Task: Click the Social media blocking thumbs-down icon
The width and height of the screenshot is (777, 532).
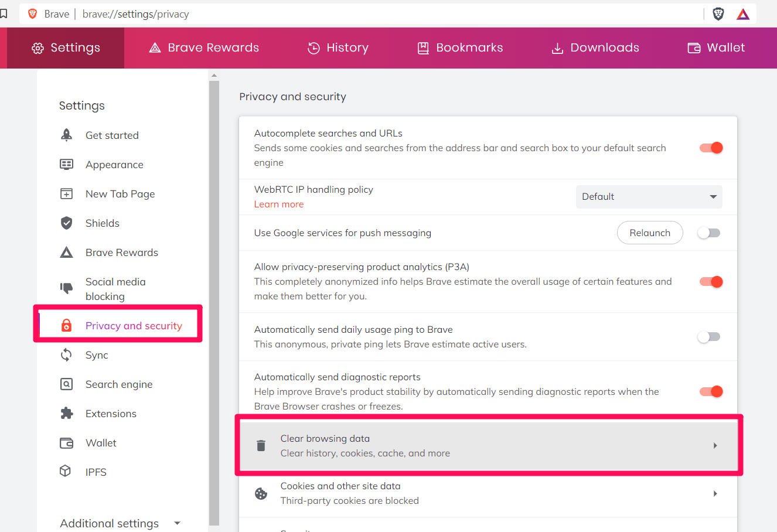Action: click(x=67, y=288)
